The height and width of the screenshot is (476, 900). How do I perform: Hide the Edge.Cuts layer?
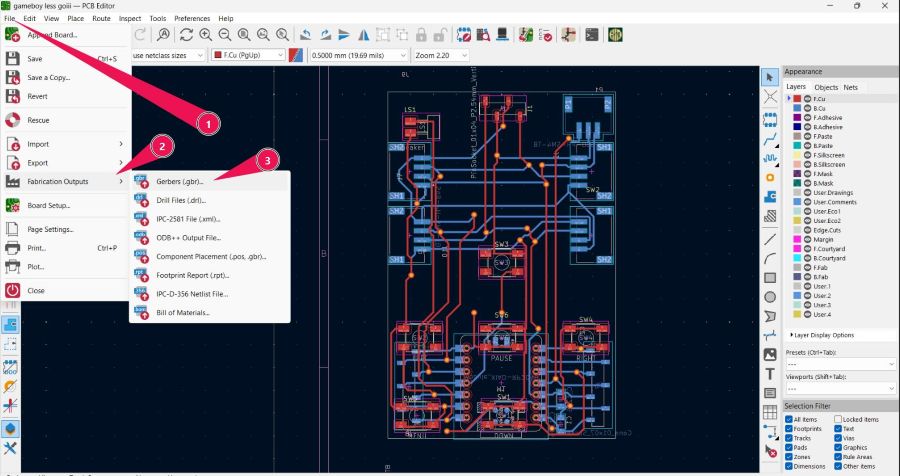click(807, 230)
